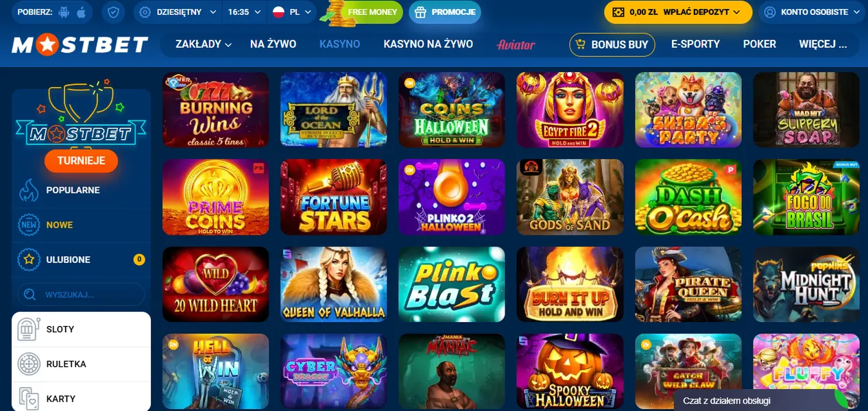Viewport: 868px width, 411px height.
Task: Open Sloty slot machine category
Action: coord(81,329)
